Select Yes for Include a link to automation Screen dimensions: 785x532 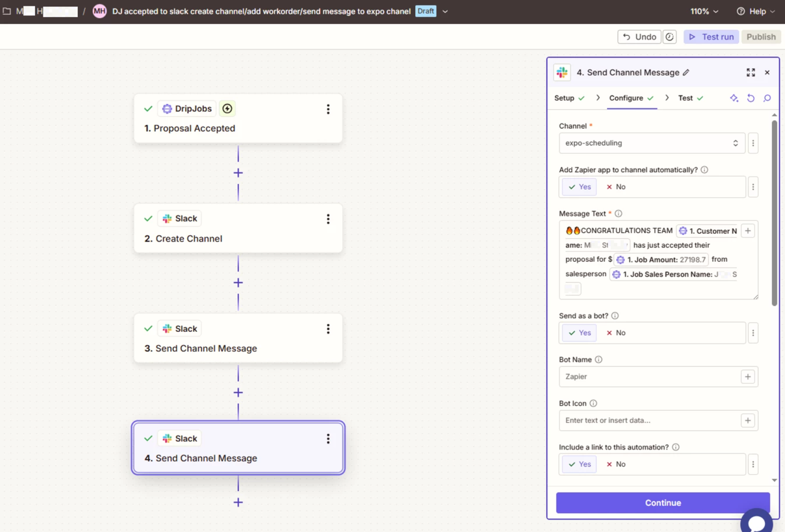579,464
